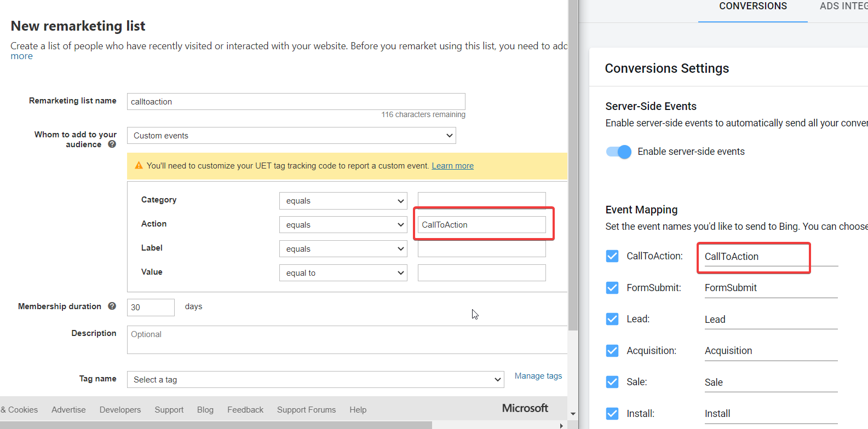The image size is (868, 429).
Task: Click the Support Forums footer link
Action: click(306, 410)
